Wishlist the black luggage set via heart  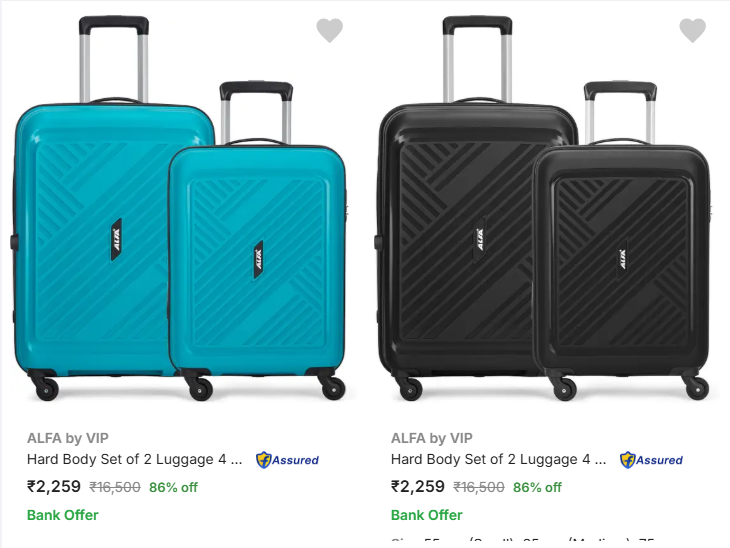[692, 31]
